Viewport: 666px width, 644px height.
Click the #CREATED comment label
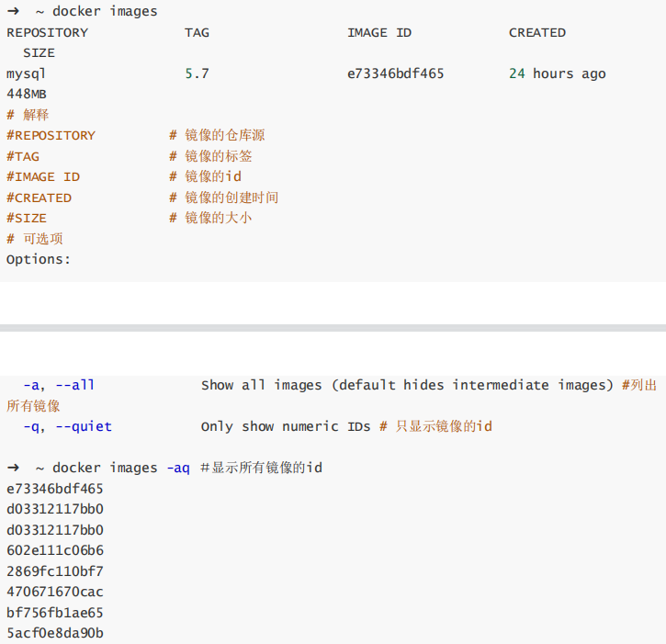pos(40,198)
